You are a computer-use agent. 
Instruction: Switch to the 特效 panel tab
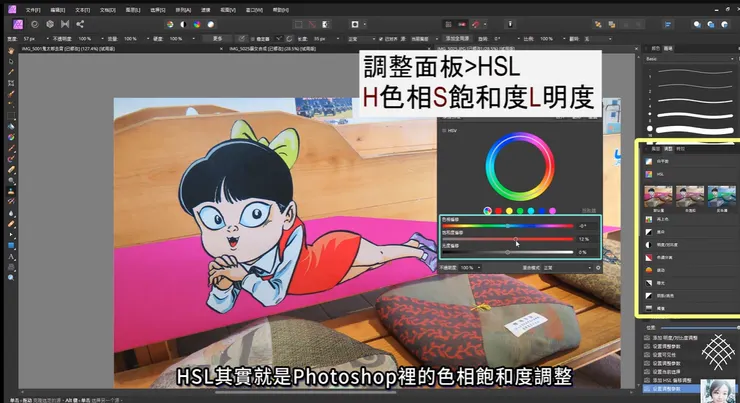coord(680,149)
